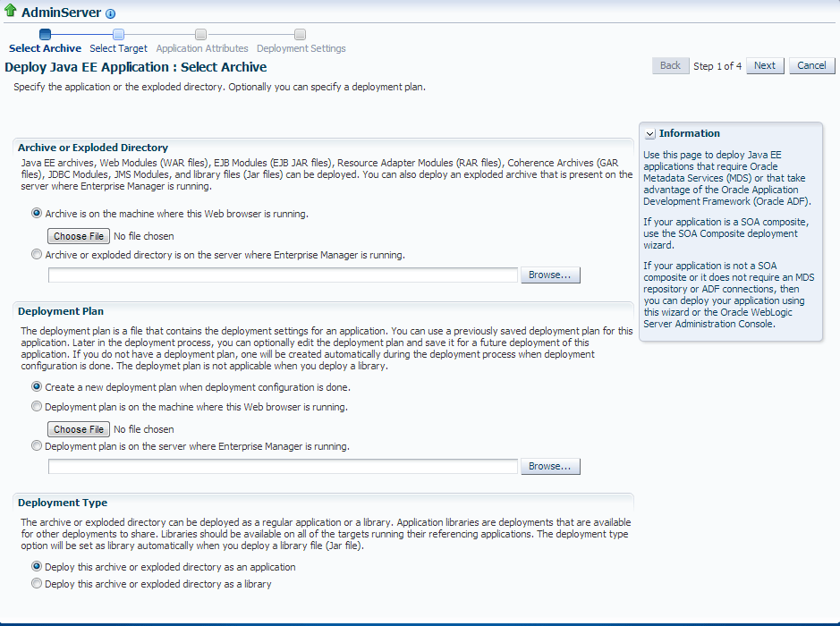Go to the Application Attributes step label
The width and height of the screenshot is (840, 626).
[202, 48]
